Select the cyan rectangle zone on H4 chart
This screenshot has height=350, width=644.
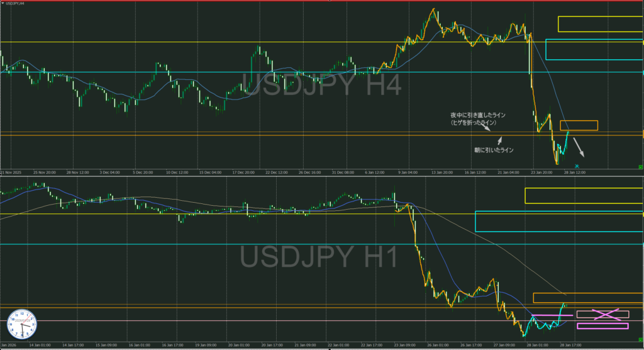coord(594,49)
